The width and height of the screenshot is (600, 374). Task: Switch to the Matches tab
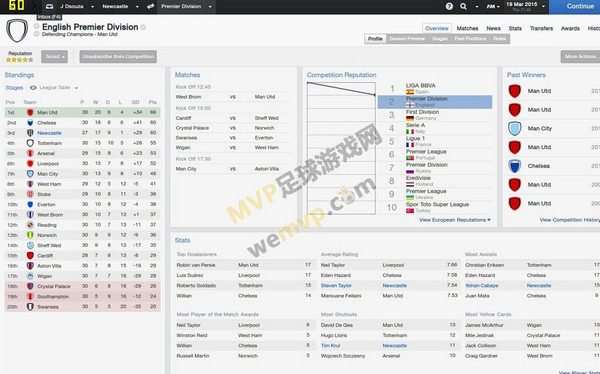click(467, 28)
